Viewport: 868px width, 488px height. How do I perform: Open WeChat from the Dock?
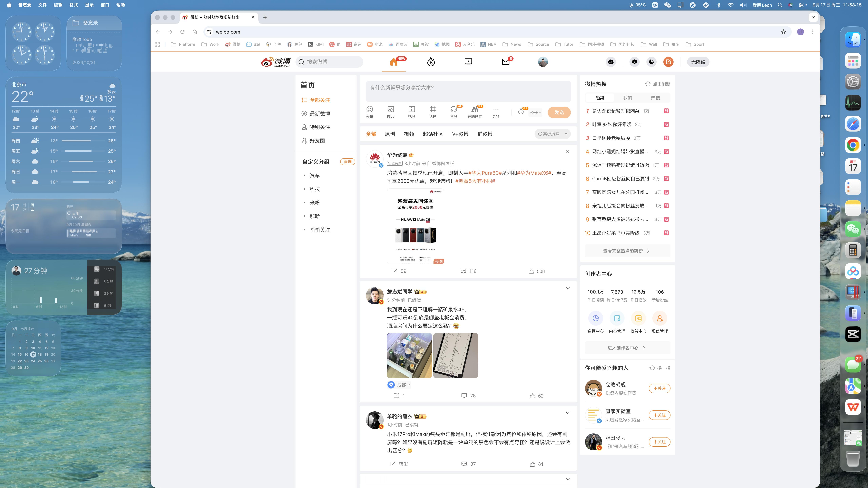853,229
